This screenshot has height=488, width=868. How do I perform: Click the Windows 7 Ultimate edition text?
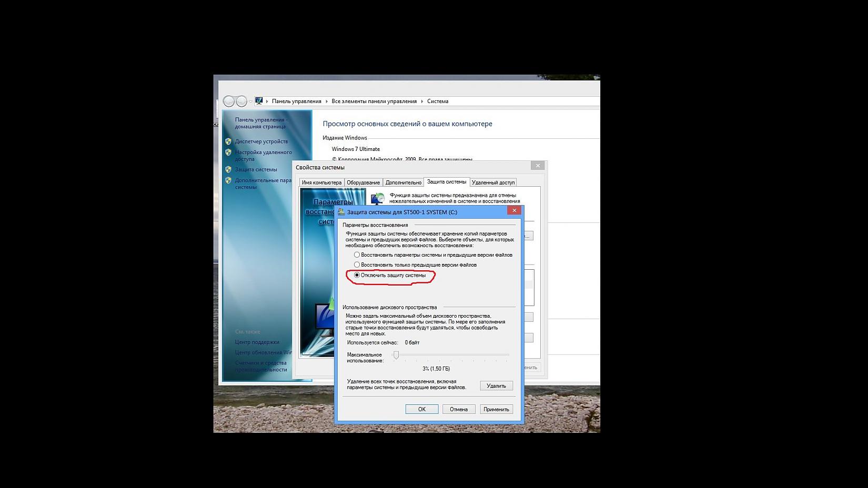tap(356, 149)
